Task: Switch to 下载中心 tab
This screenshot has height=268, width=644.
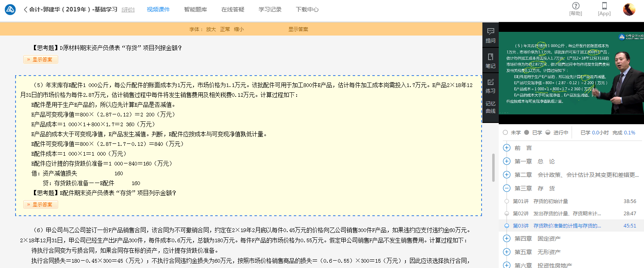Action: [307, 9]
